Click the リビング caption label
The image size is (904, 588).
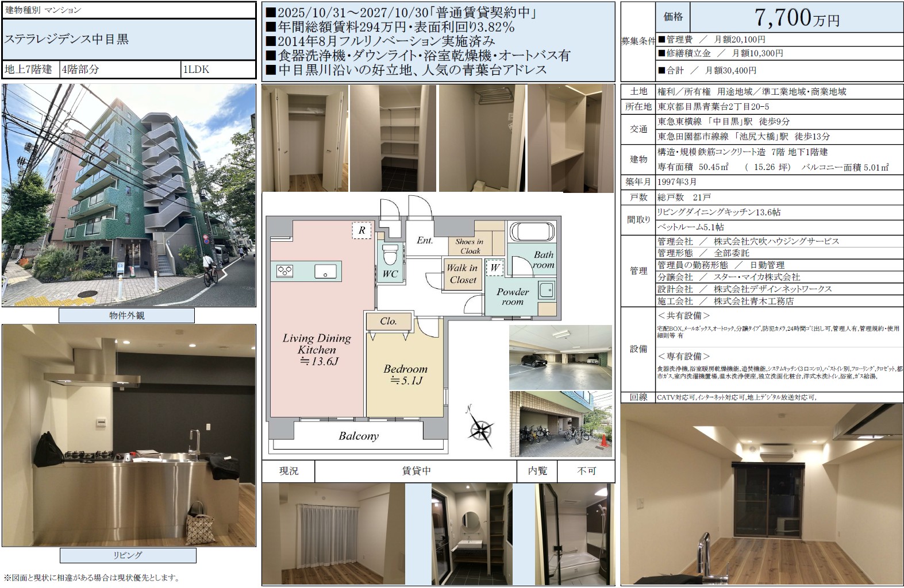point(128,555)
